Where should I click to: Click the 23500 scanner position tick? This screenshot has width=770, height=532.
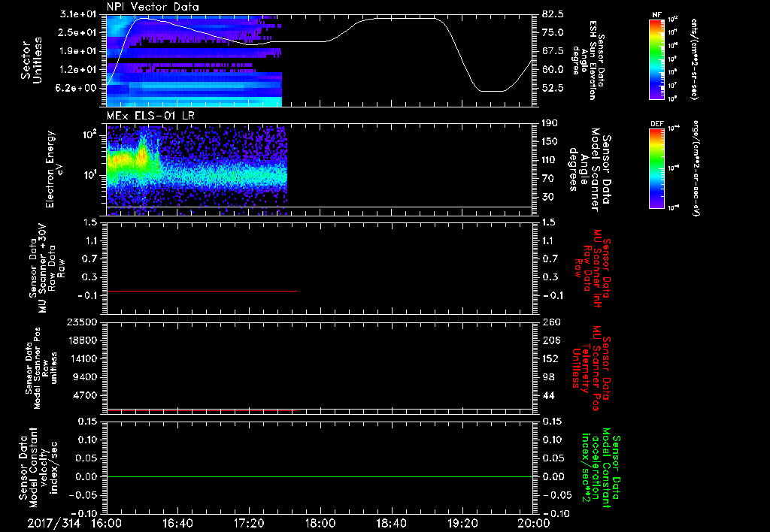click(x=83, y=322)
